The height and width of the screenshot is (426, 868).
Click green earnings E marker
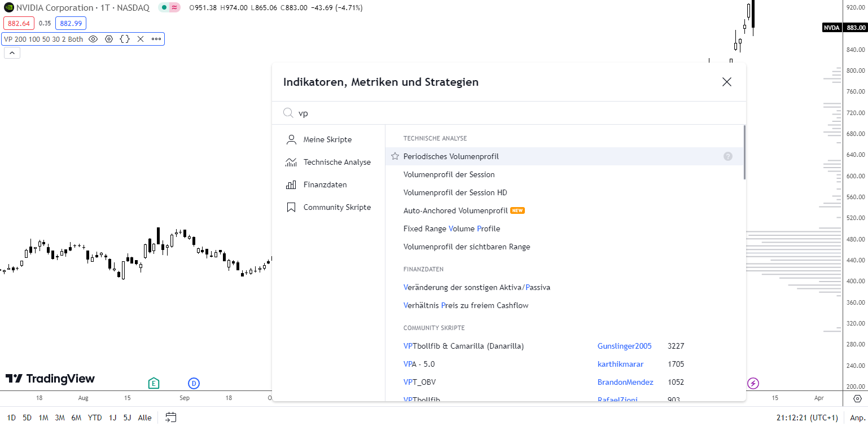point(154,384)
